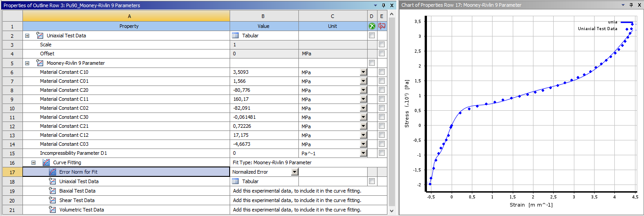This screenshot has height=216, width=644.
Task: Click the Material Constant C12 value 17,175
Action: (x=264, y=135)
